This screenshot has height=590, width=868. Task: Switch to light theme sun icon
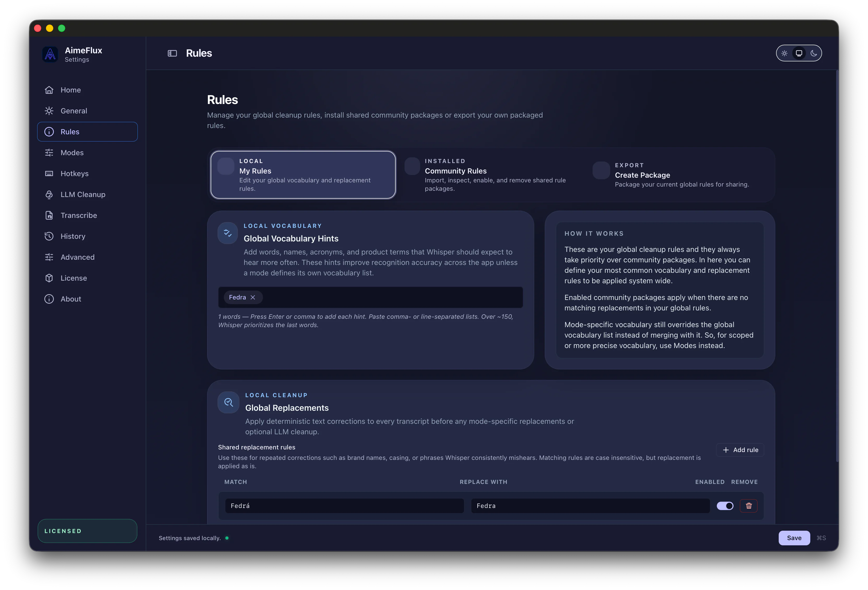[x=784, y=53]
